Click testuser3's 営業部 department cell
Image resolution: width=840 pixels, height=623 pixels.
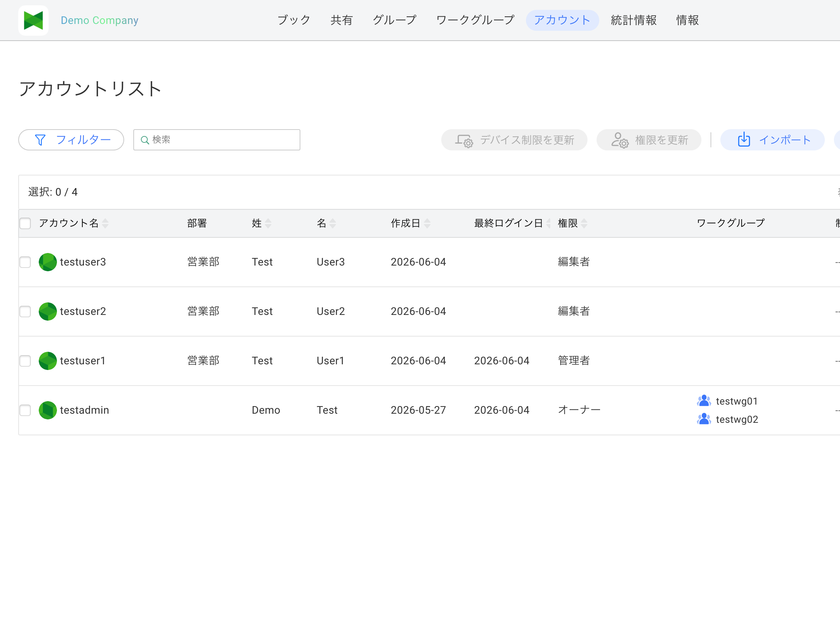point(203,262)
